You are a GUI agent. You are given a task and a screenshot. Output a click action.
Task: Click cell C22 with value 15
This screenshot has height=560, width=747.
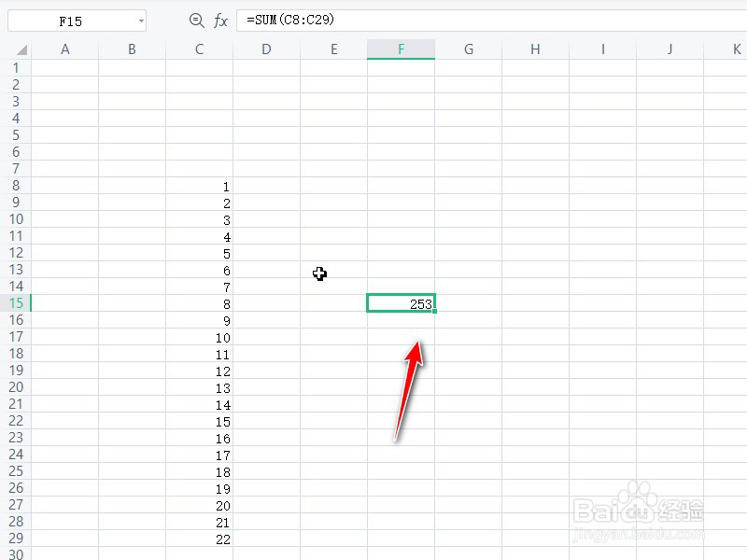click(x=199, y=421)
